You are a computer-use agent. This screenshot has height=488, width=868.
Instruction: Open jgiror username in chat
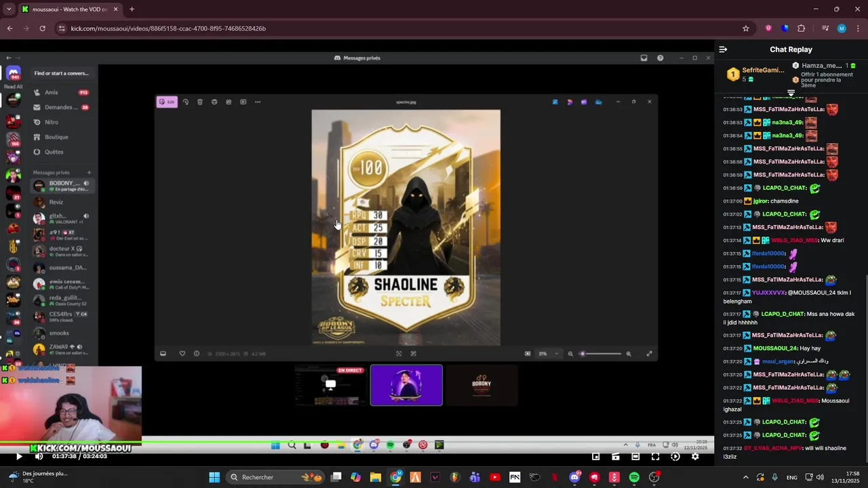pos(760,201)
